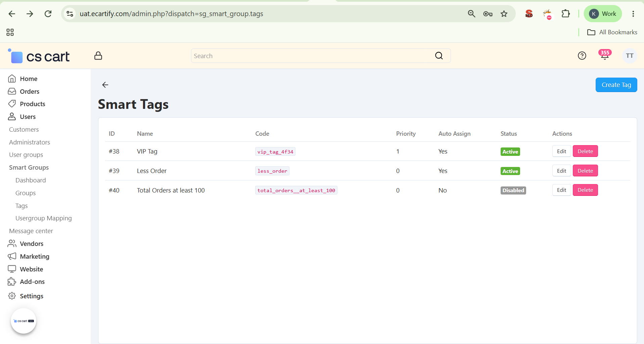
Task: Click Active status of VIP Tag
Action: coord(510,152)
